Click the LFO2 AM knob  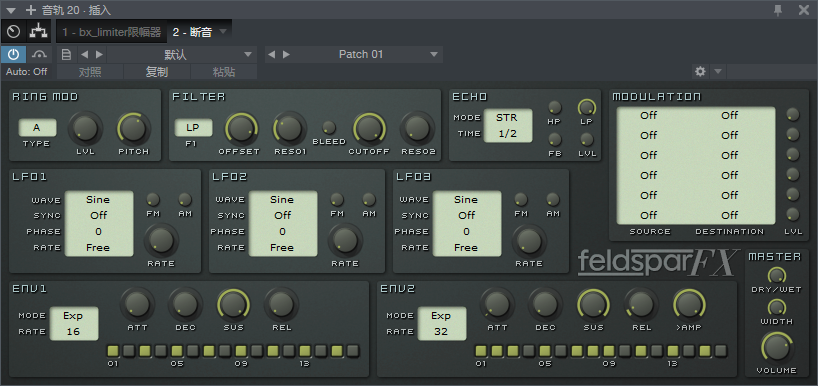[369, 199]
